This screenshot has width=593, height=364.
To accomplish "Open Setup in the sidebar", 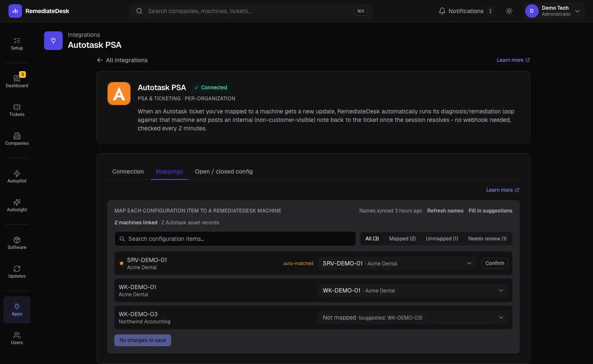I will click(x=17, y=44).
